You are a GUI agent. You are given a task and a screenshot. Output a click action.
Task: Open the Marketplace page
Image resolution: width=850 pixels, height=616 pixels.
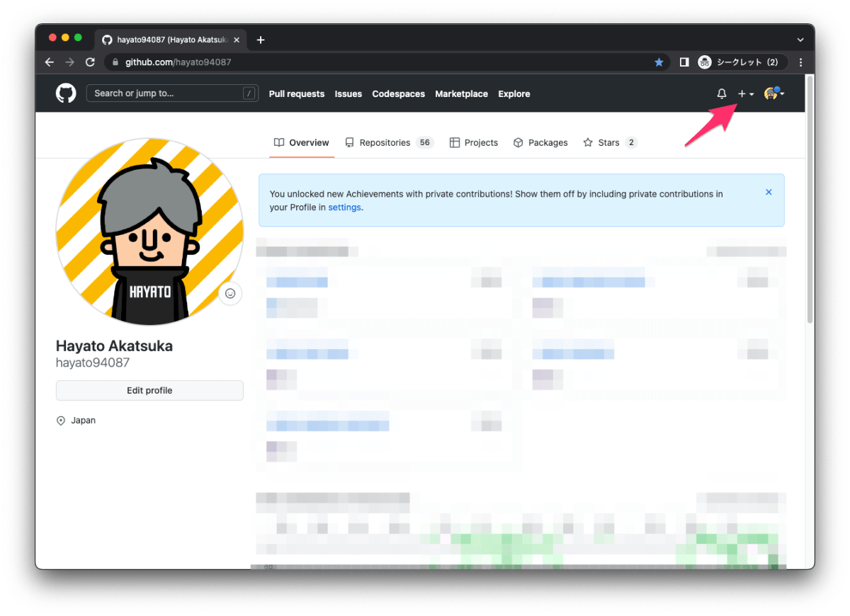tap(461, 93)
